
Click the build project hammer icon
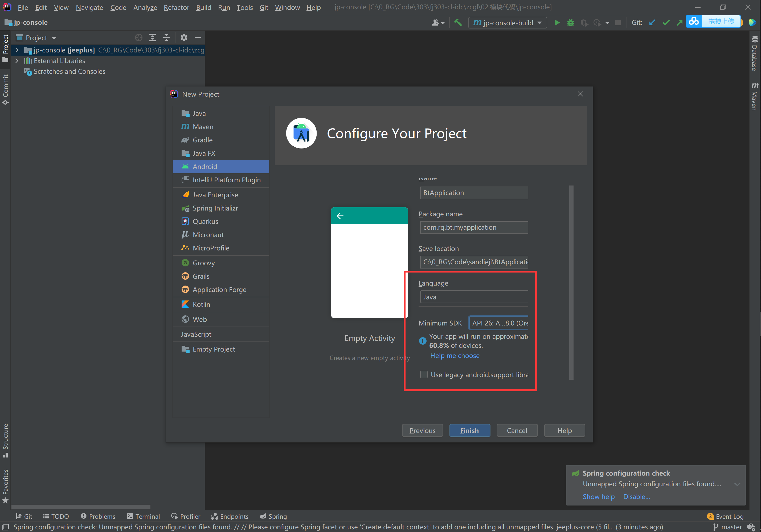click(x=458, y=23)
